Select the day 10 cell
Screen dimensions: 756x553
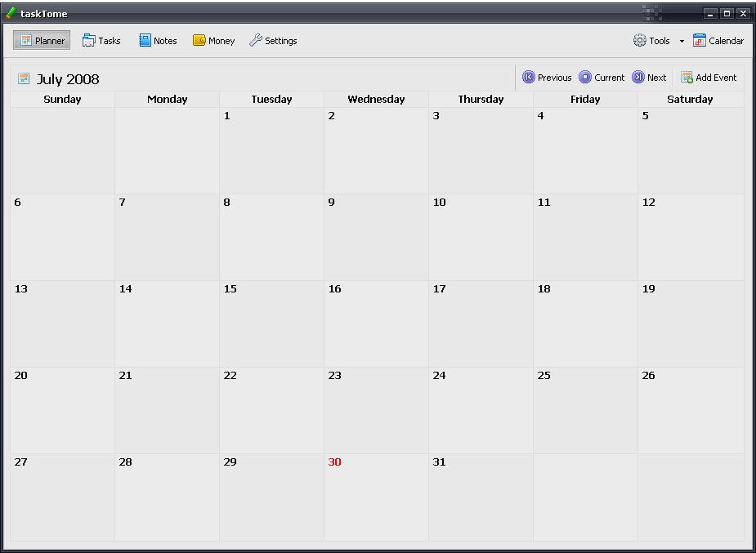pyautogui.click(x=481, y=238)
